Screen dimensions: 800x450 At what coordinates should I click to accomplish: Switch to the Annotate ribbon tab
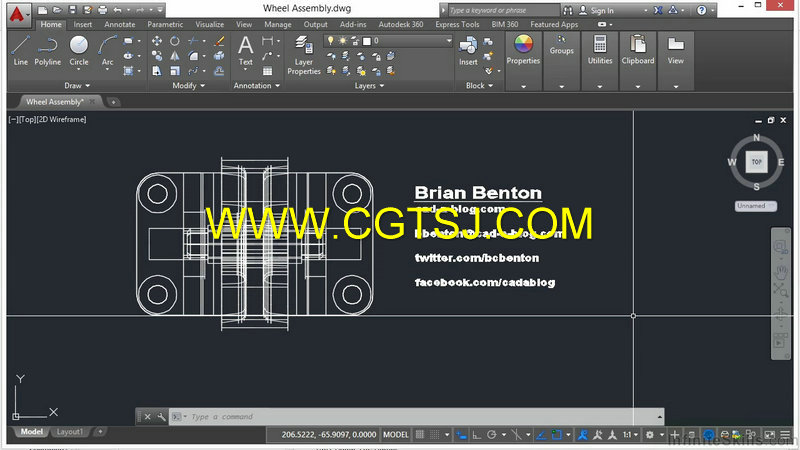[x=119, y=24]
